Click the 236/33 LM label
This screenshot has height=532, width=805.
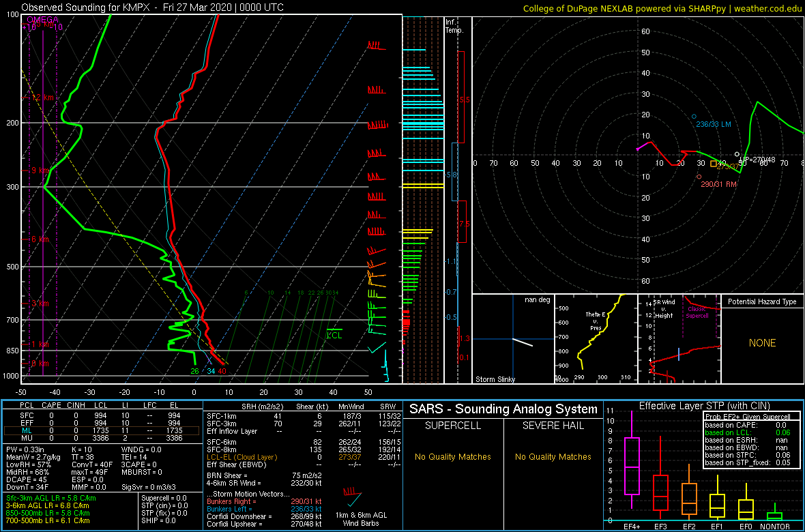click(714, 124)
